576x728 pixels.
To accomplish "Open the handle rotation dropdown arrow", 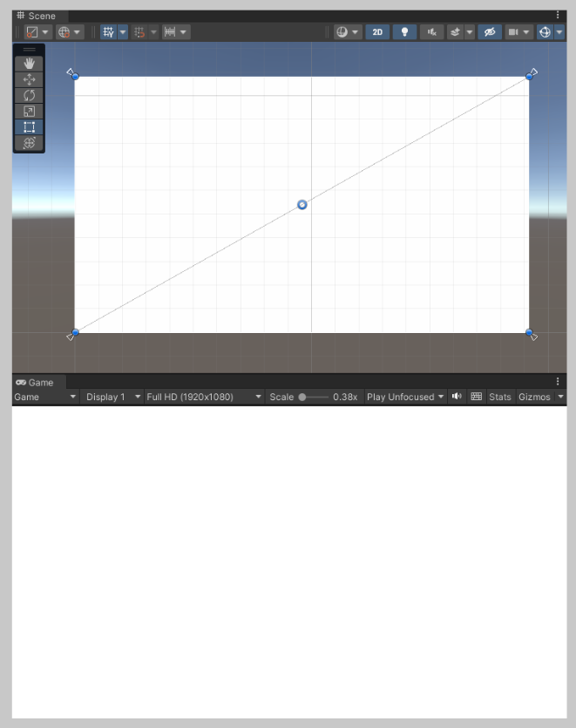I will (x=77, y=32).
